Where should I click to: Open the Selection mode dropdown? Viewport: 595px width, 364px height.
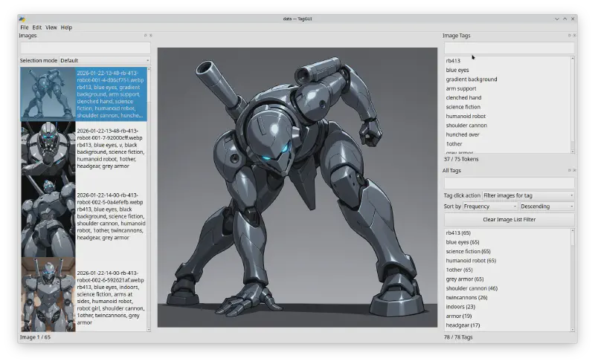pyautogui.click(x=104, y=60)
